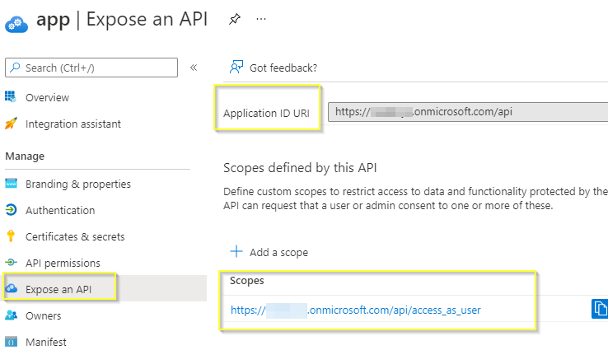Screen dimensions: 608x364
Task: Click the Scopes column header
Action: [x=247, y=281]
